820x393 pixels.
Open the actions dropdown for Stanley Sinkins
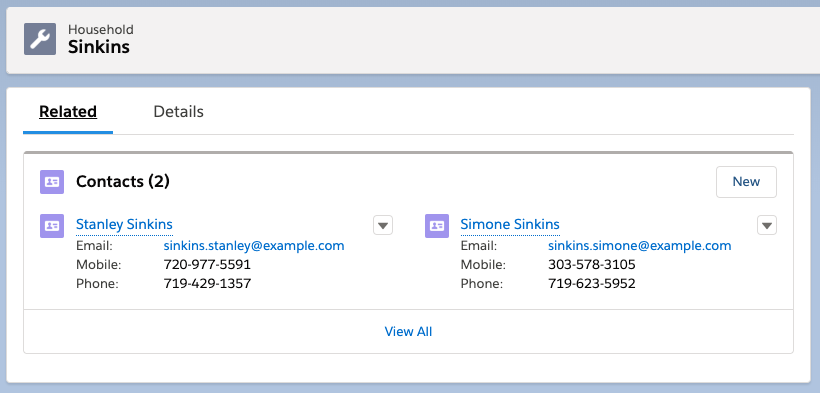pos(383,225)
